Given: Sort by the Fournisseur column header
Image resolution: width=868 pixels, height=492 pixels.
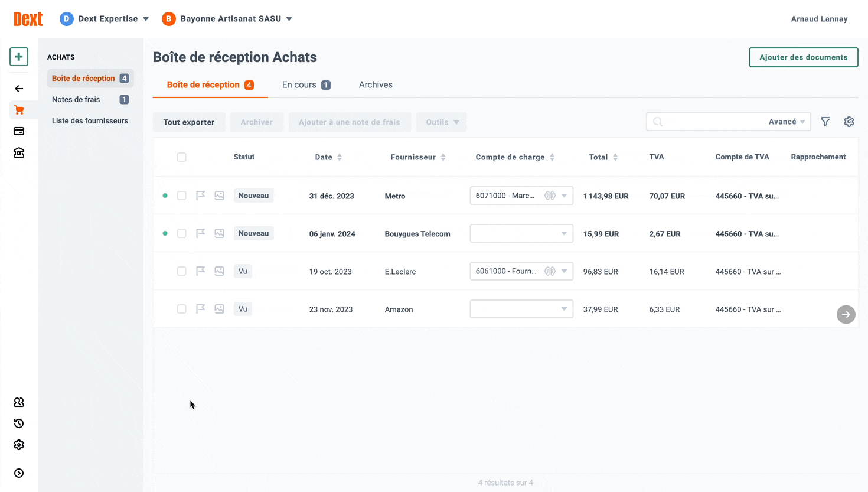Looking at the screenshot, I should tap(418, 157).
